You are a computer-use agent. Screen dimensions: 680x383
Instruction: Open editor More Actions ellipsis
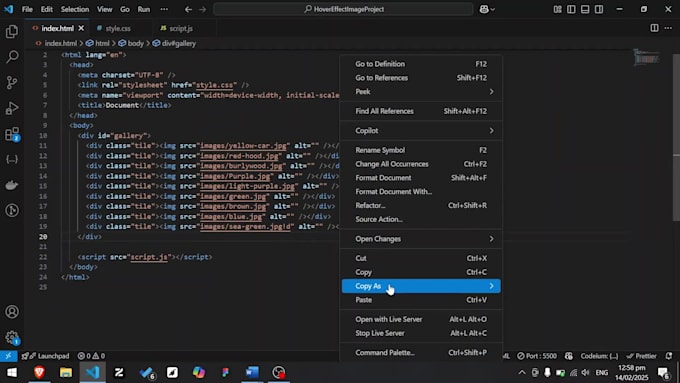click(x=668, y=28)
